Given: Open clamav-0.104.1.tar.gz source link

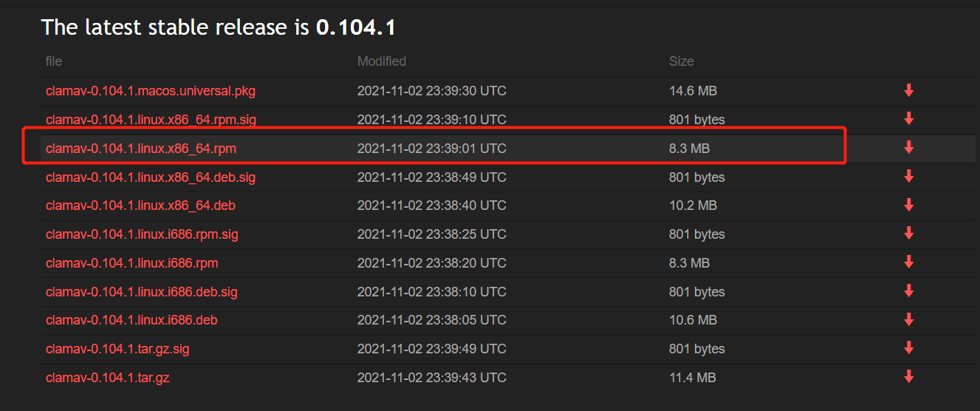Looking at the screenshot, I should point(108,378).
